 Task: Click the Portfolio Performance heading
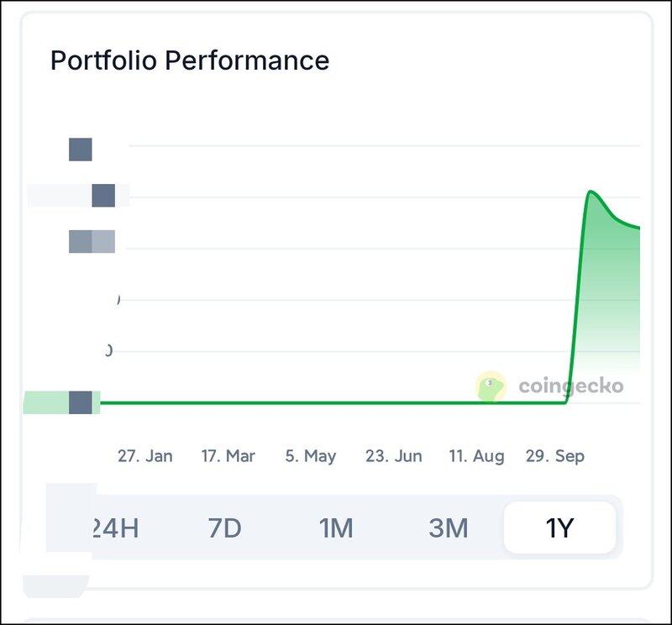point(190,60)
